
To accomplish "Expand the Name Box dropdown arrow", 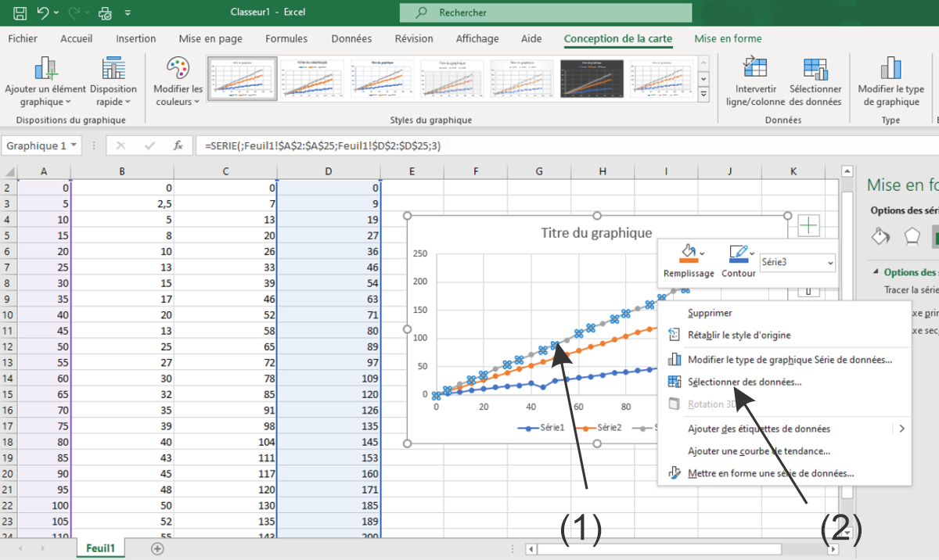I will click(x=74, y=145).
